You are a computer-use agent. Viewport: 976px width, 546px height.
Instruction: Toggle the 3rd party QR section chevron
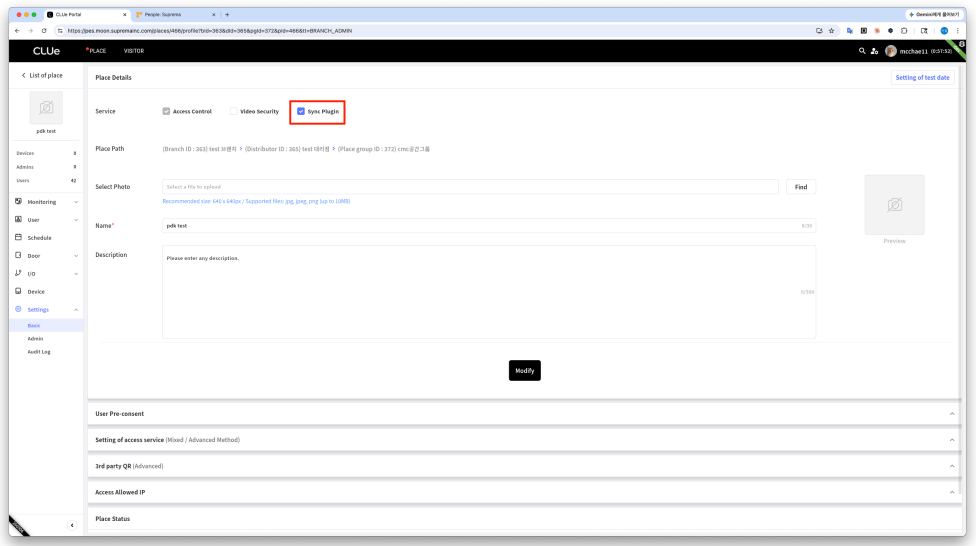pyautogui.click(x=952, y=466)
